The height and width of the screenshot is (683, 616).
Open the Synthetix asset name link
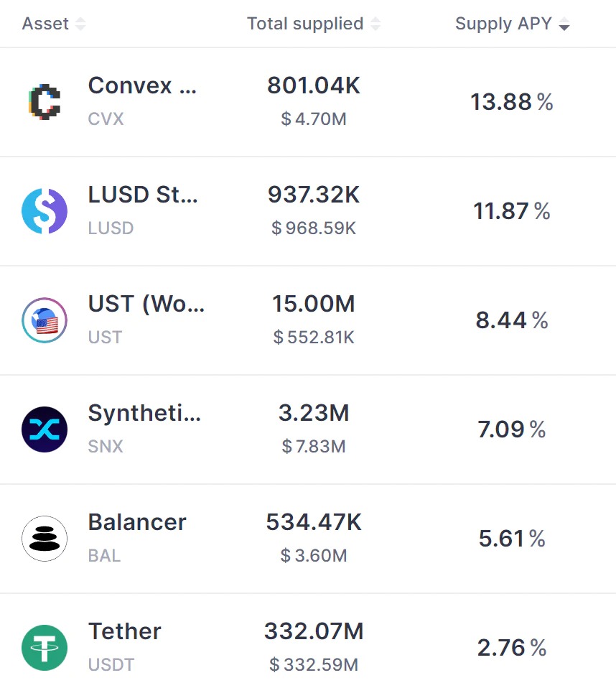[x=144, y=413]
